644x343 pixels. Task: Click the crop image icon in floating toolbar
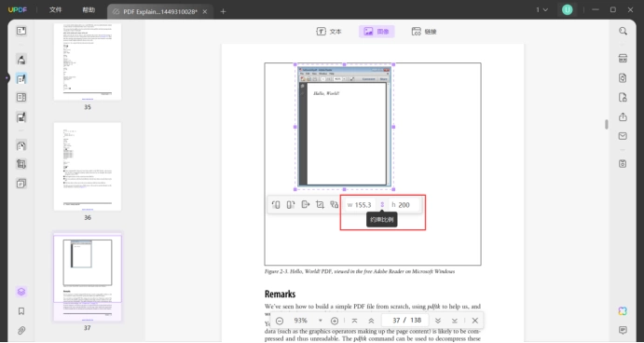[x=320, y=204]
